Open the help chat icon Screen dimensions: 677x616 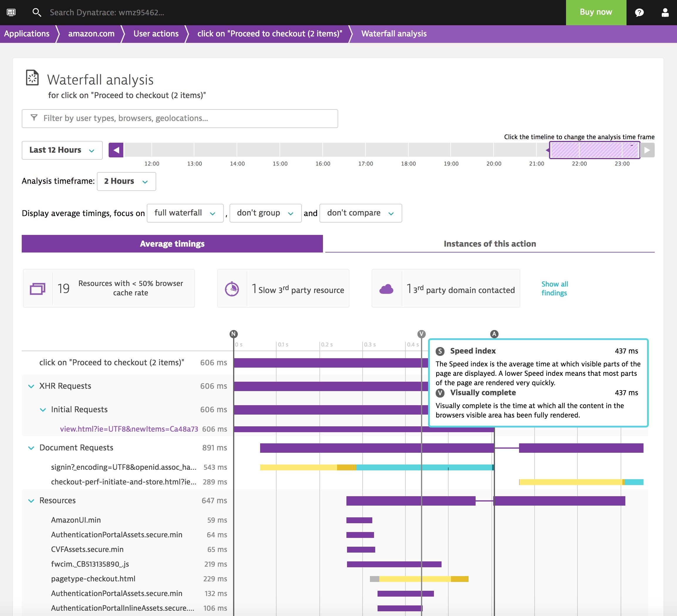pos(639,12)
